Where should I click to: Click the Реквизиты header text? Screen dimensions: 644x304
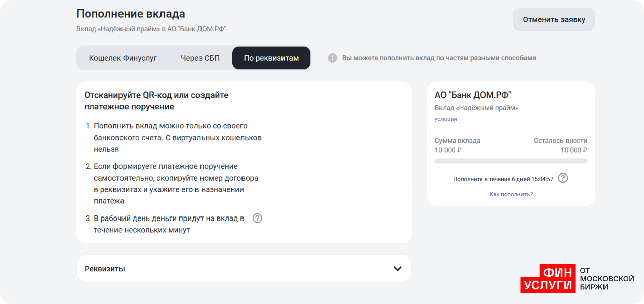click(x=105, y=269)
